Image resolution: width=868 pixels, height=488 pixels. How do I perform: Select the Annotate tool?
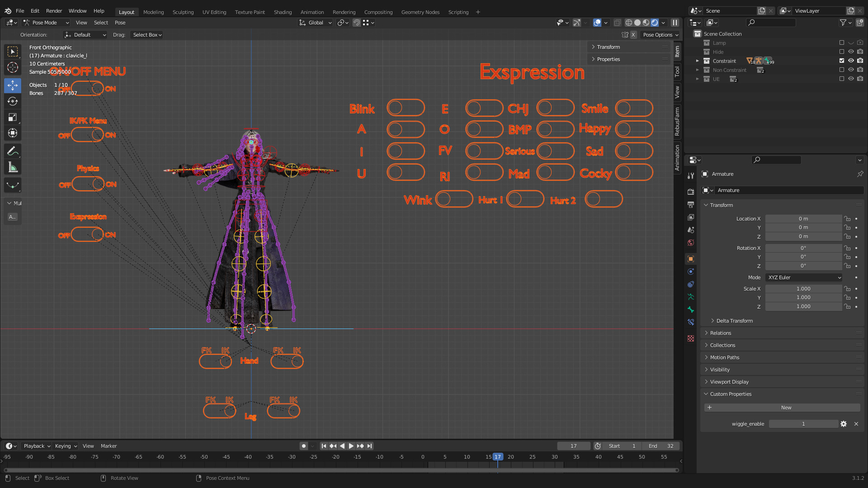pyautogui.click(x=13, y=151)
